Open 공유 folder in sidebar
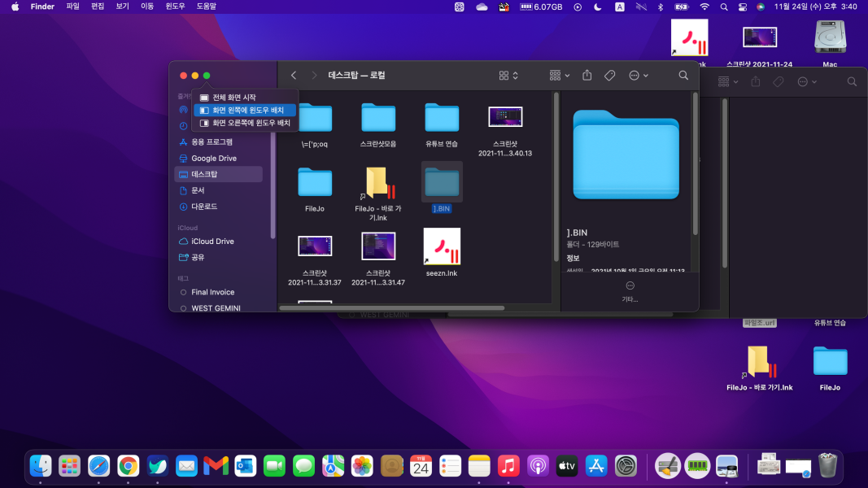The height and width of the screenshot is (488, 868). click(x=218, y=257)
